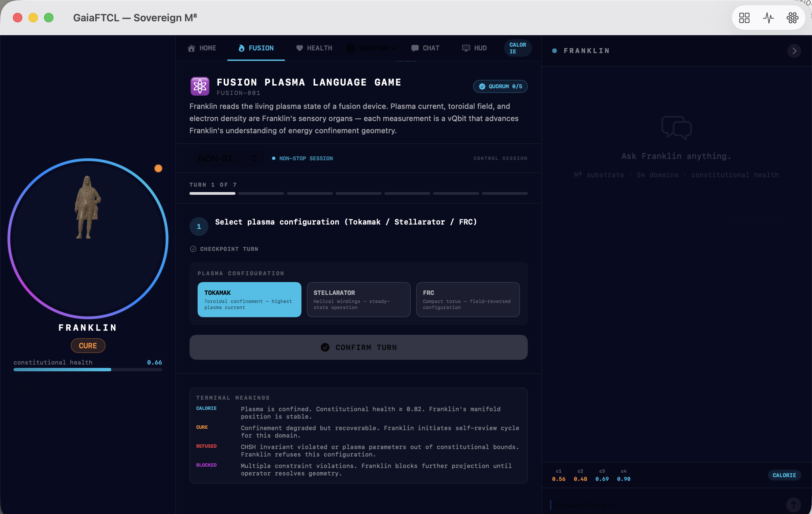Select the FRC plasma configuration
The image size is (812, 514).
click(468, 300)
